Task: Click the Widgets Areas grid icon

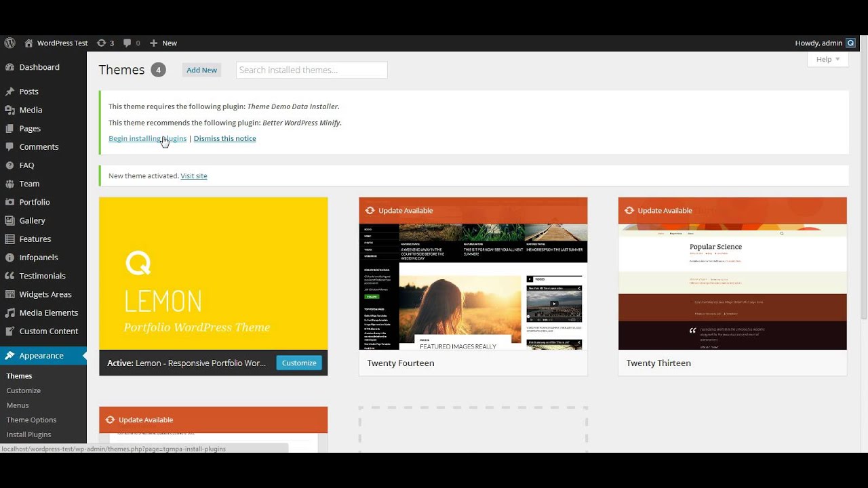Action: tap(9, 294)
